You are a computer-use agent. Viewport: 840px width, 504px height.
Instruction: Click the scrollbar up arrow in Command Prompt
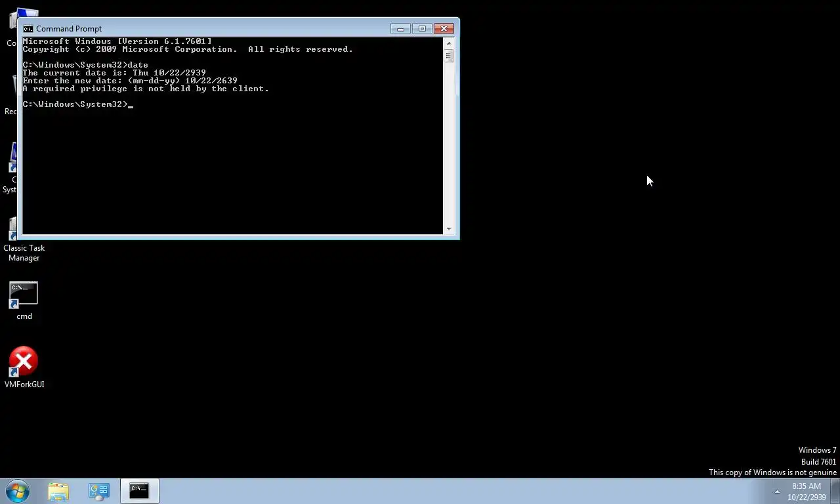(x=449, y=43)
